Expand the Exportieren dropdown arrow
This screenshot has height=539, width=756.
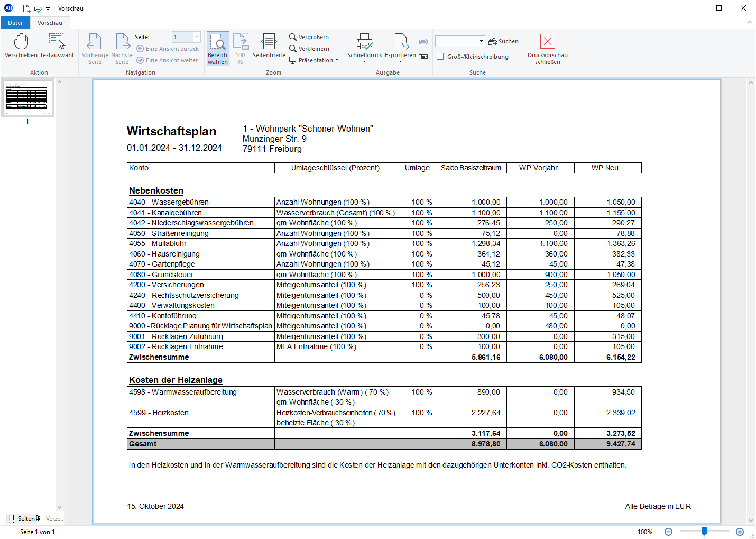pyautogui.click(x=400, y=62)
